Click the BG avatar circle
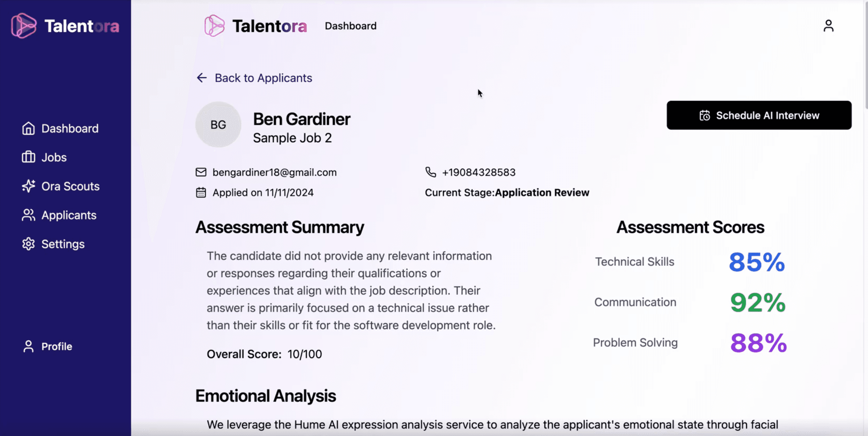 click(x=218, y=124)
